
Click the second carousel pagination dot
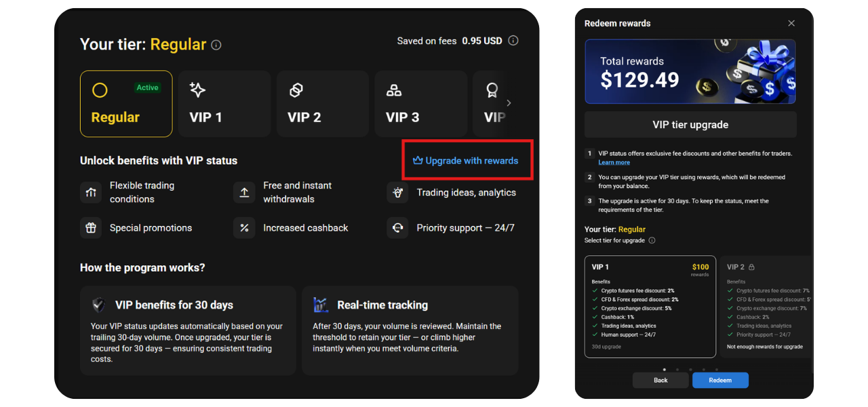click(x=677, y=370)
